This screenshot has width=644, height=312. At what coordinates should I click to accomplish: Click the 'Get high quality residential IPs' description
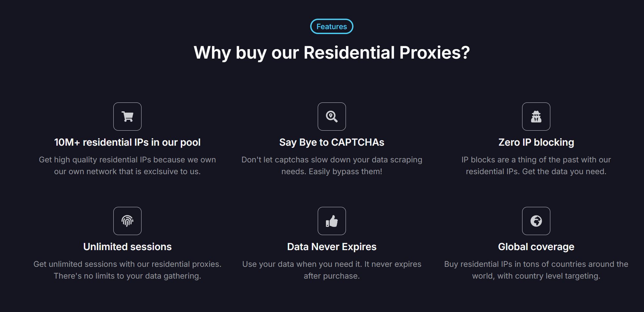127,166
